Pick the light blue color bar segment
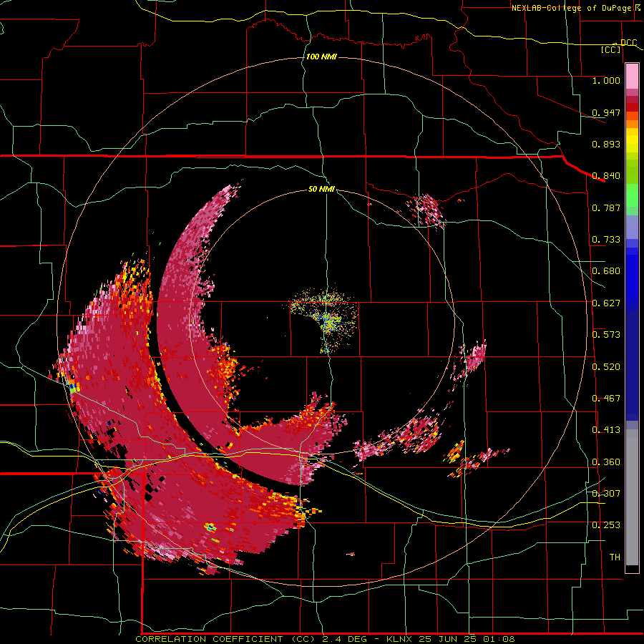 tap(632, 228)
